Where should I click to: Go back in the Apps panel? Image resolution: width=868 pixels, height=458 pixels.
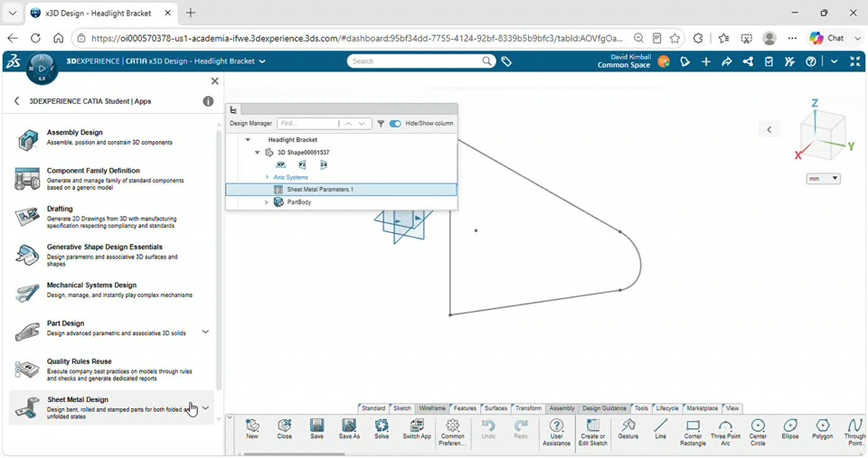tap(16, 101)
